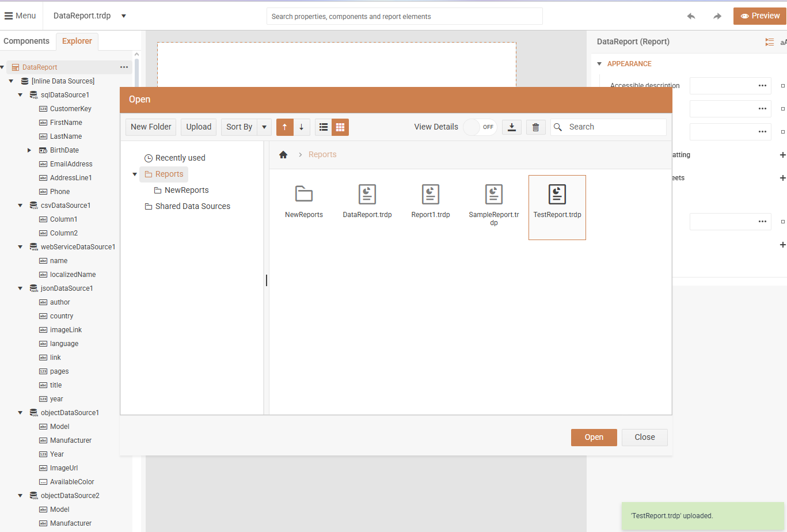787x532 pixels.
Task: Collapse the APPEARANCE section
Action: pos(599,64)
